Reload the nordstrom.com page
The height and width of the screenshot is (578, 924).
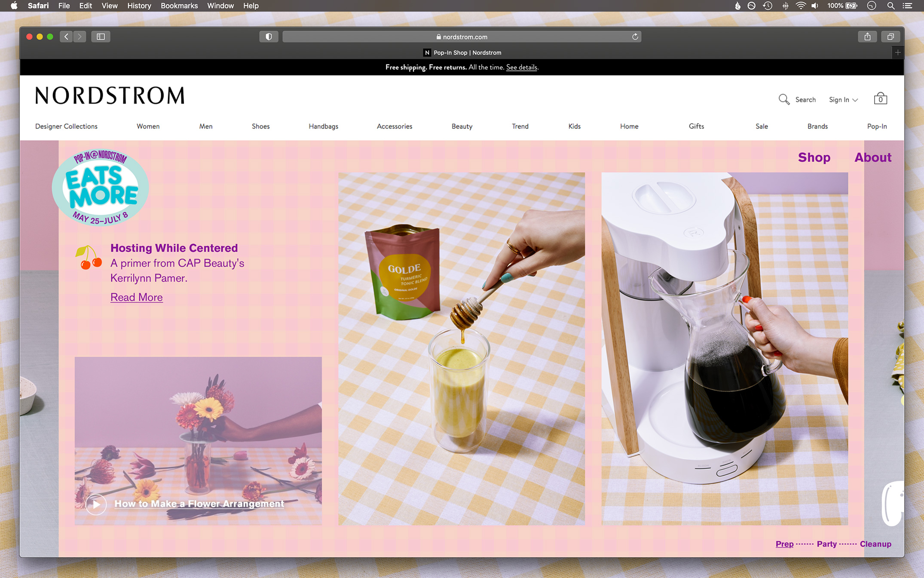coord(635,37)
